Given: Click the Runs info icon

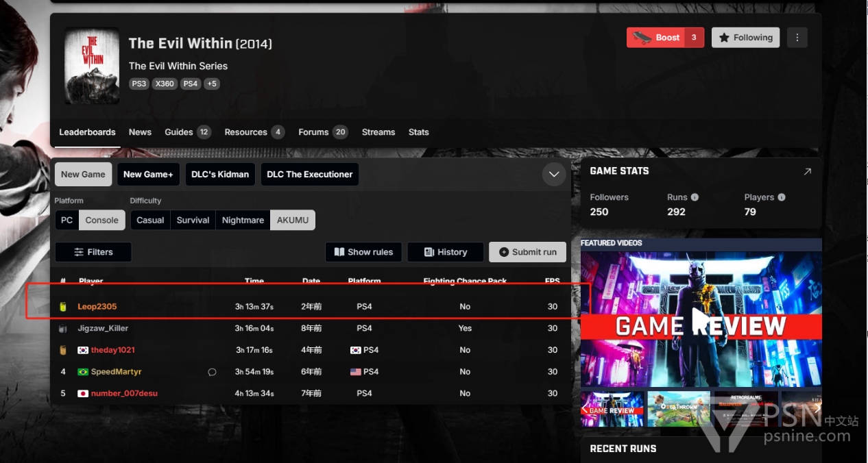Looking at the screenshot, I should pyautogui.click(x=695, y=197).
